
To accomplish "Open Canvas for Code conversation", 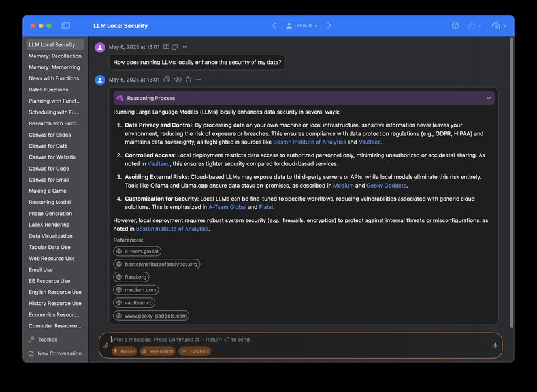I will click(x=55, y=169).
